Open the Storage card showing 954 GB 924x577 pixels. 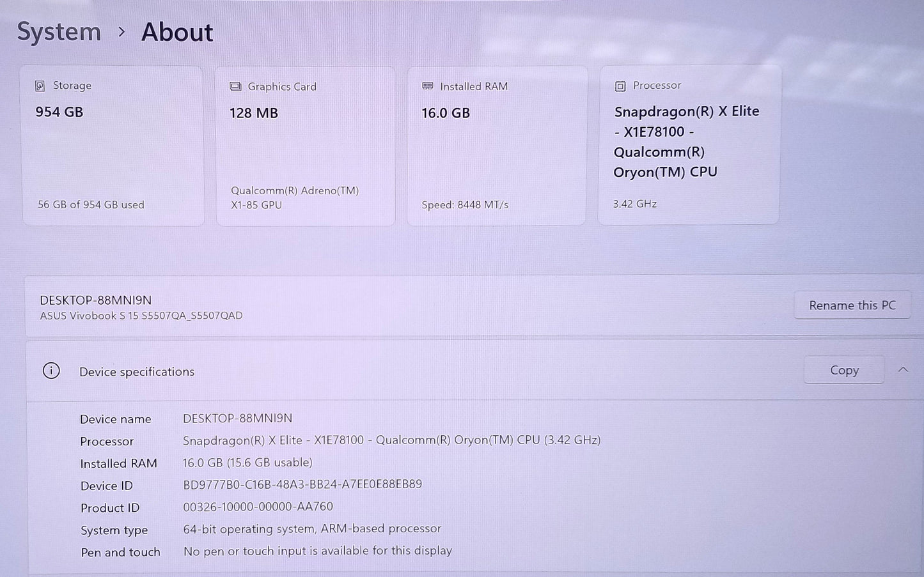pos(113,146)
